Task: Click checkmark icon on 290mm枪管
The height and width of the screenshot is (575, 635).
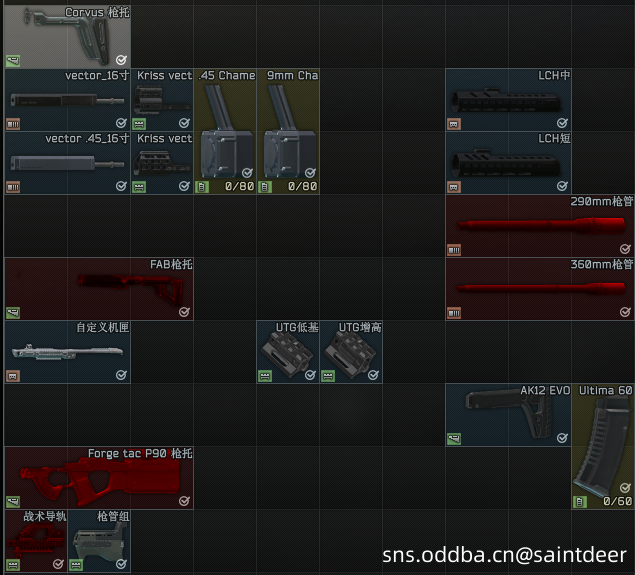Action: click(625, 249)
